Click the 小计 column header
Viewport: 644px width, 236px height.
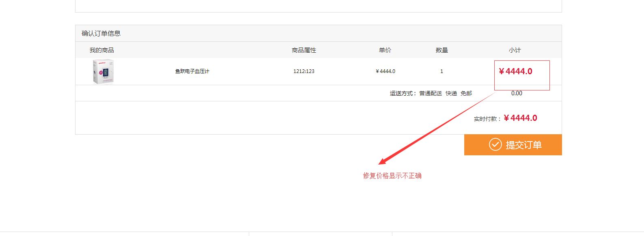(515, 50)
